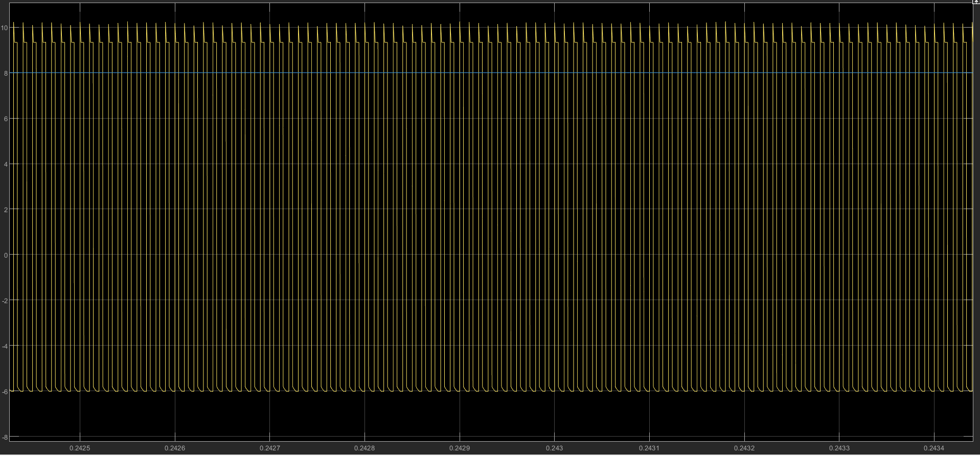Select the blue constant signal line at 8
Viewport: 980px width, 456px height.
pyautogui.click(x=492, y=73)
